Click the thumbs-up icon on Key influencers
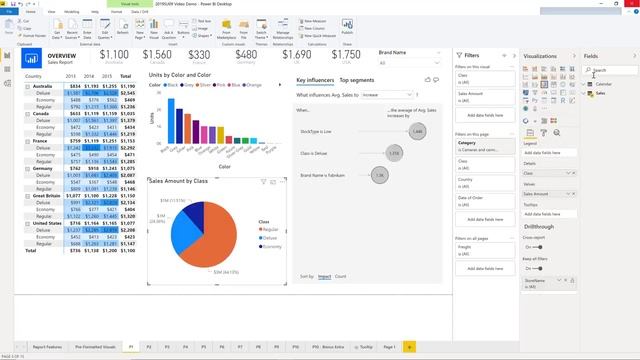This screenshot has height=360, width=640. pos(427,80)
